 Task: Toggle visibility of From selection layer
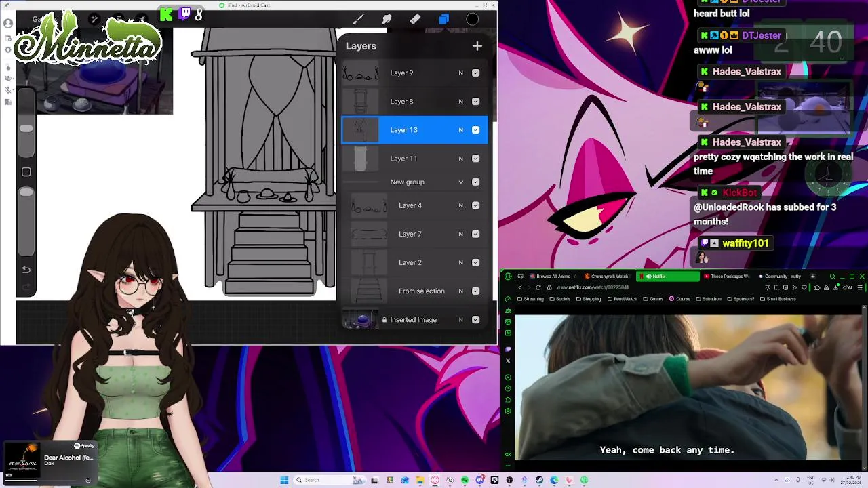pos(476,291)
